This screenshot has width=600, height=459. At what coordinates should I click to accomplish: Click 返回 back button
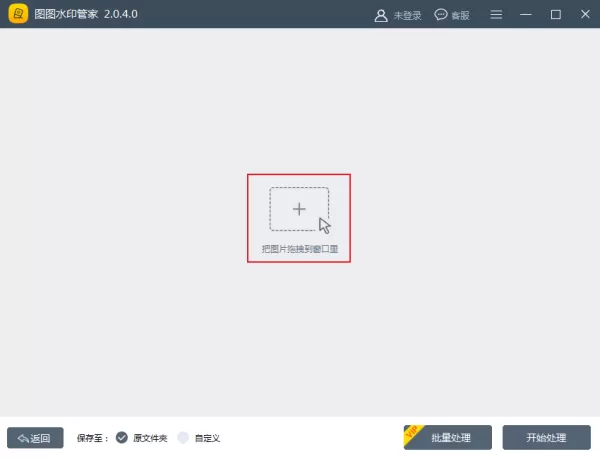35,438
